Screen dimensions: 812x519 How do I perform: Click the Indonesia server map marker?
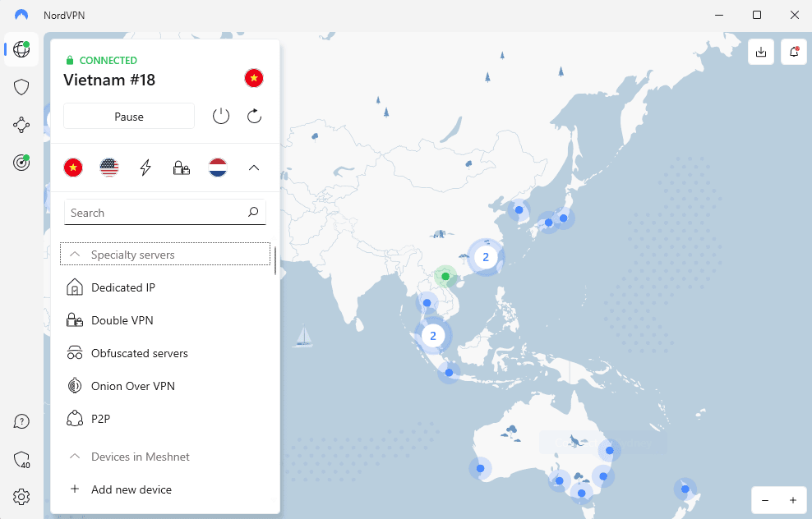click(x=449, y=373)
